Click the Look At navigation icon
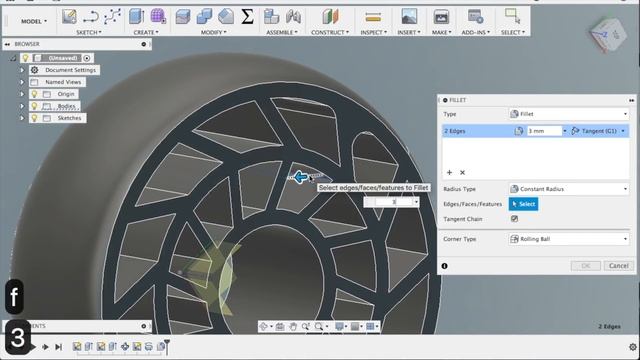 tap(280, 326)
